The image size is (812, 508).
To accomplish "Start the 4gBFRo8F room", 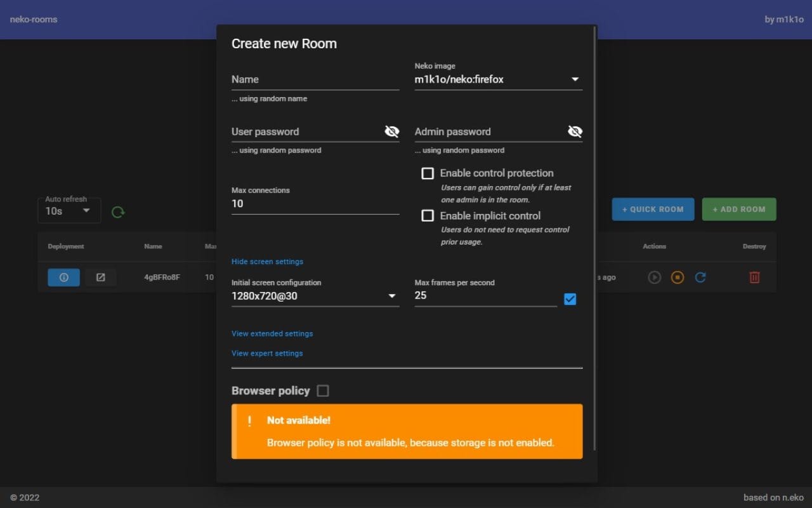I will click(654, 277).
